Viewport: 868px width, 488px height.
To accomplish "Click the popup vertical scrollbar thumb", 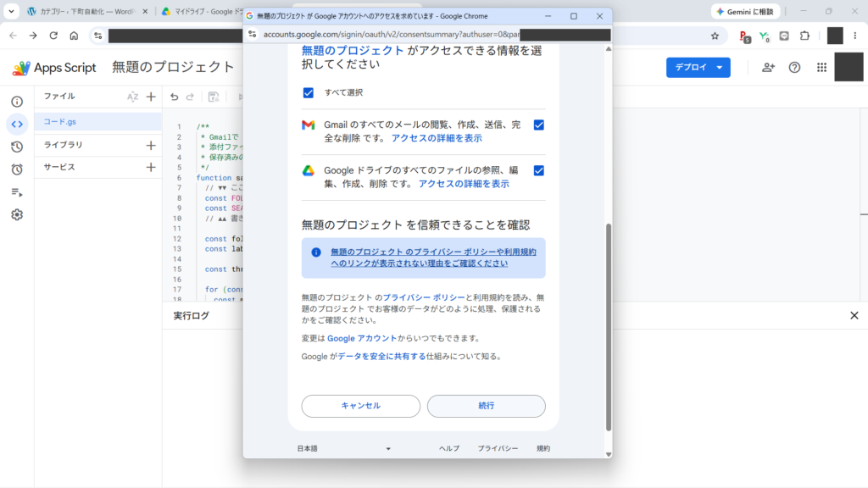I will (609, 327).
